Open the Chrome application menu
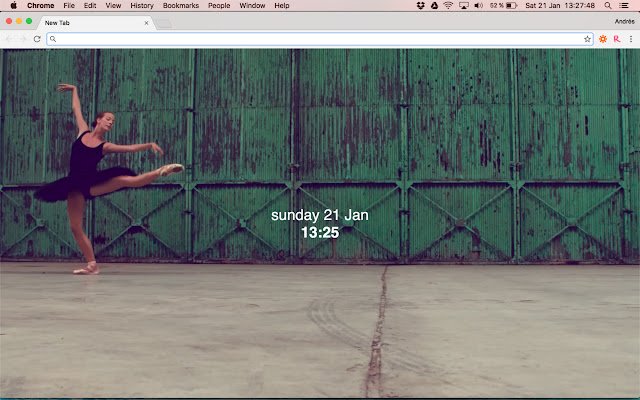The image size is (640, 400). tap(40, 5)
